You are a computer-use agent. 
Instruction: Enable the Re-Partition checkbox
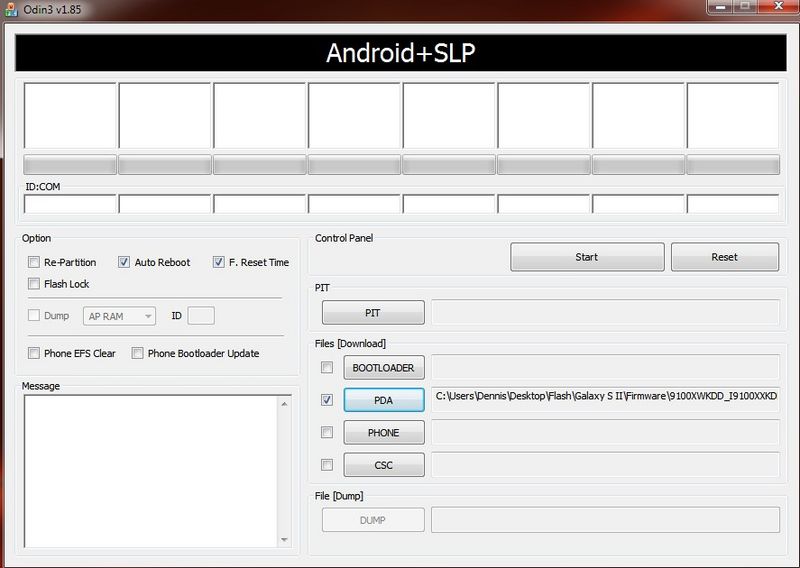coord(35,262)
